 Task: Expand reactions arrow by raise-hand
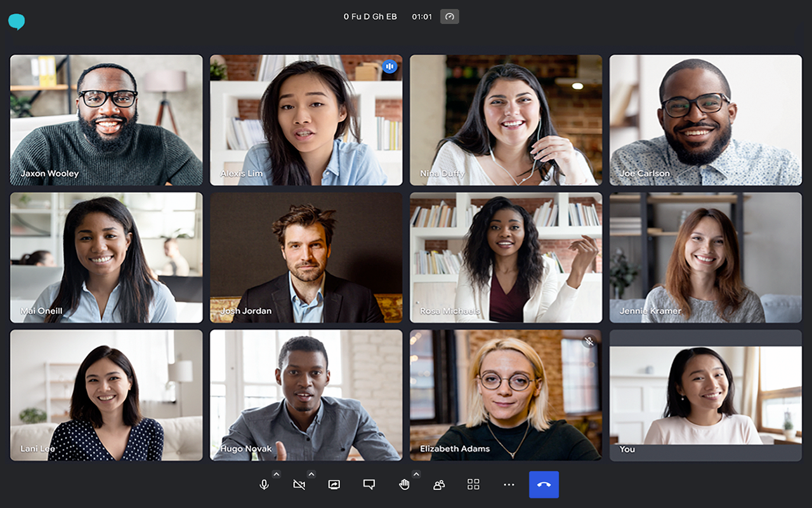pyautogui.click(x=416, y=474)
